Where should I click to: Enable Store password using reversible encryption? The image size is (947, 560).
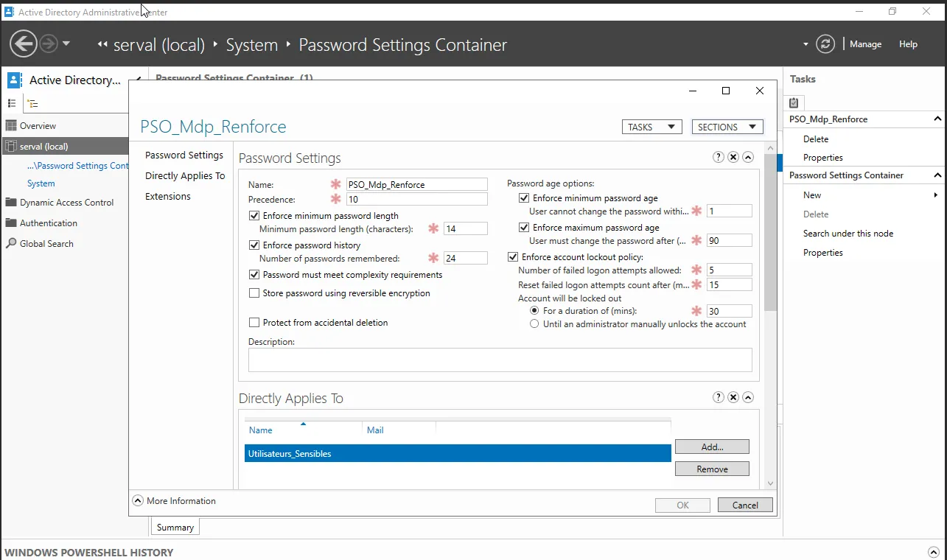(254, 293)
